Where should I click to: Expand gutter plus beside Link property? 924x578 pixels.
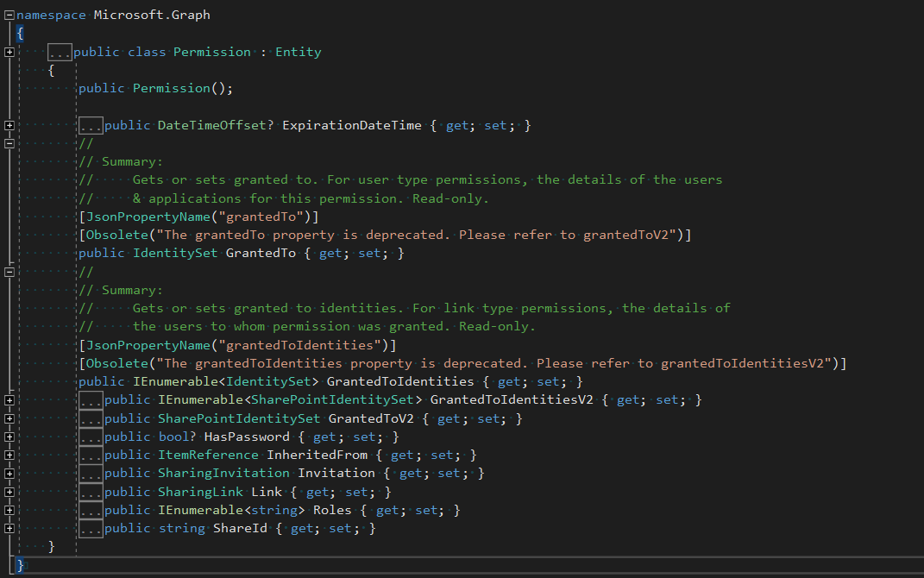click(9, 492)
